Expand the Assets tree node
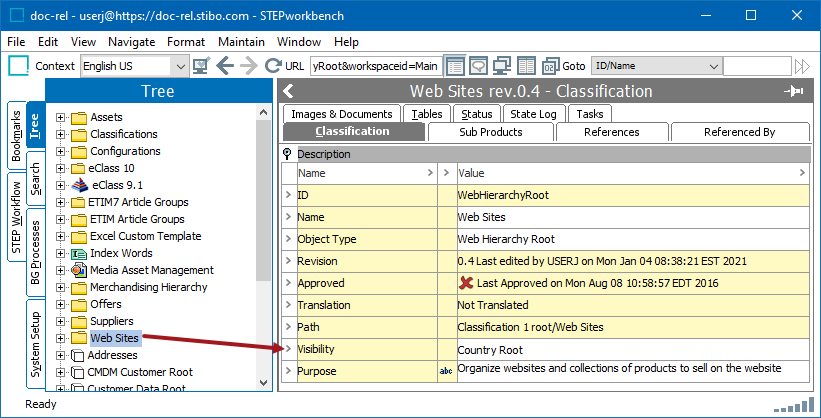The width and height of the screenshot is (821, 418). pos(61,117)
